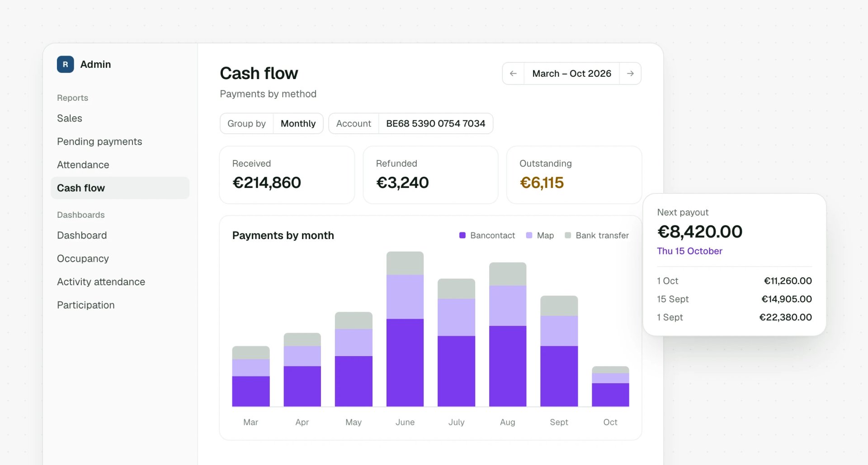This screenshot has width=868, height=465.
Task: Click the Thu 15 October payout date
Action: coord(689,251)
